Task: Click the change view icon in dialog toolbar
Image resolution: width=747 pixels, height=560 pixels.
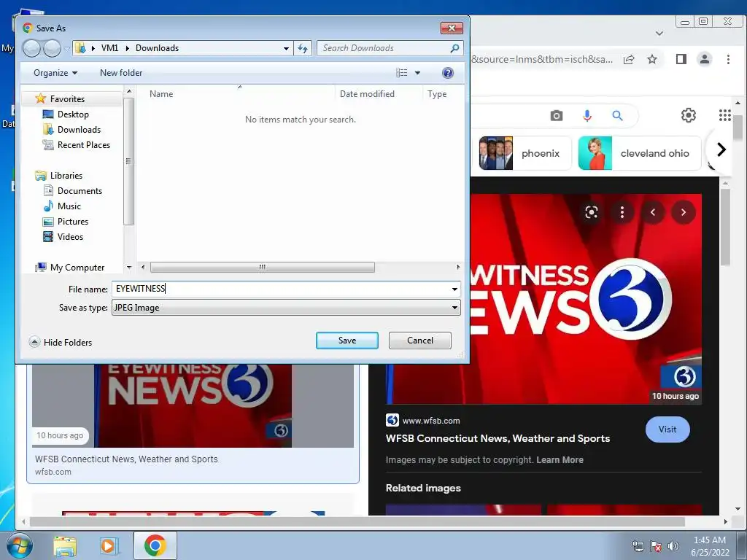Action: (402, 73)
